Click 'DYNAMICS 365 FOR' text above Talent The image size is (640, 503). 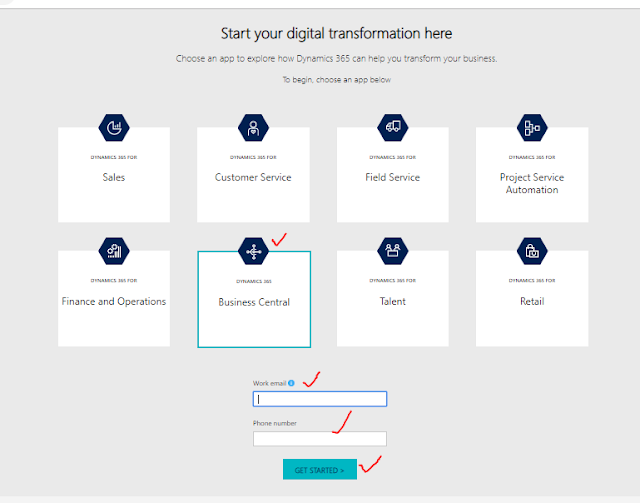[x=393, y=280]
